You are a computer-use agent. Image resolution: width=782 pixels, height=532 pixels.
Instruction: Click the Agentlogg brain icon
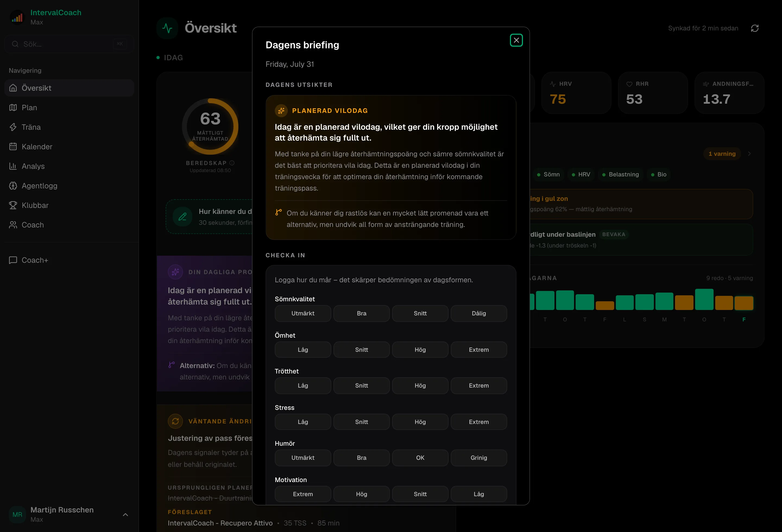pos(13,185)
